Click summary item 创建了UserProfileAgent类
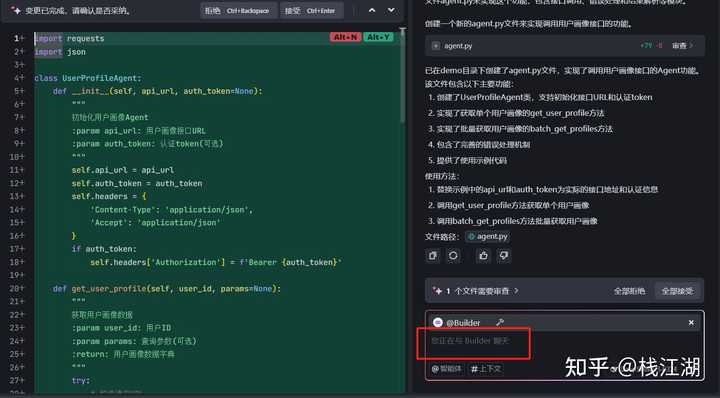Screen dimensions: 720x398 pos(540,97)
